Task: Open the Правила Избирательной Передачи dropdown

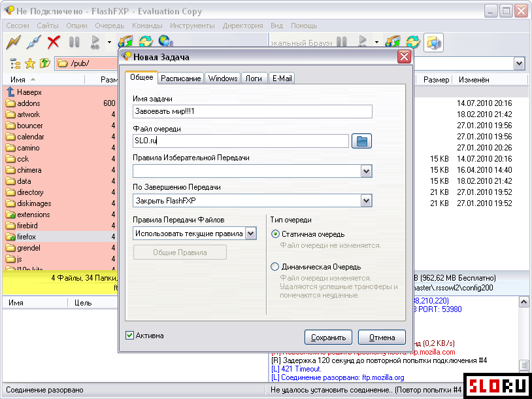Action: [x=366, y=171]
